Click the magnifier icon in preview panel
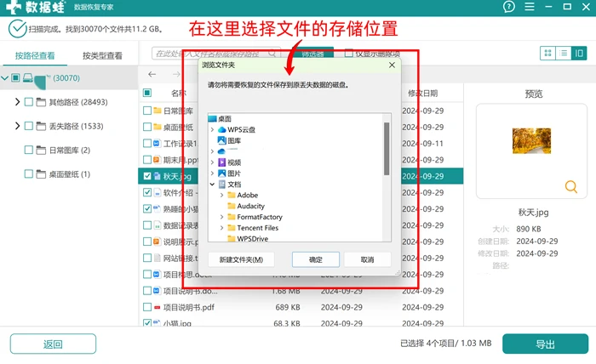Image resolution: width=596 pixels, height=364 pixels. coord(571,186)
